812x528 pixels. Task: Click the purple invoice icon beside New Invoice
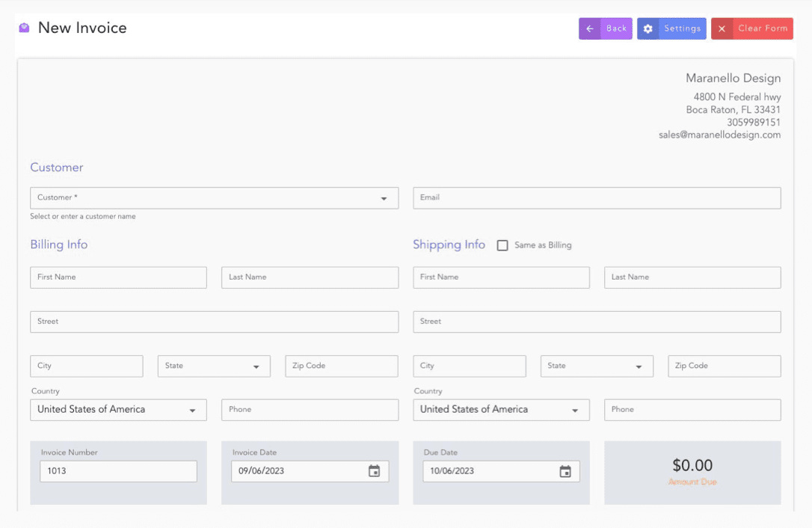point(24,28)
